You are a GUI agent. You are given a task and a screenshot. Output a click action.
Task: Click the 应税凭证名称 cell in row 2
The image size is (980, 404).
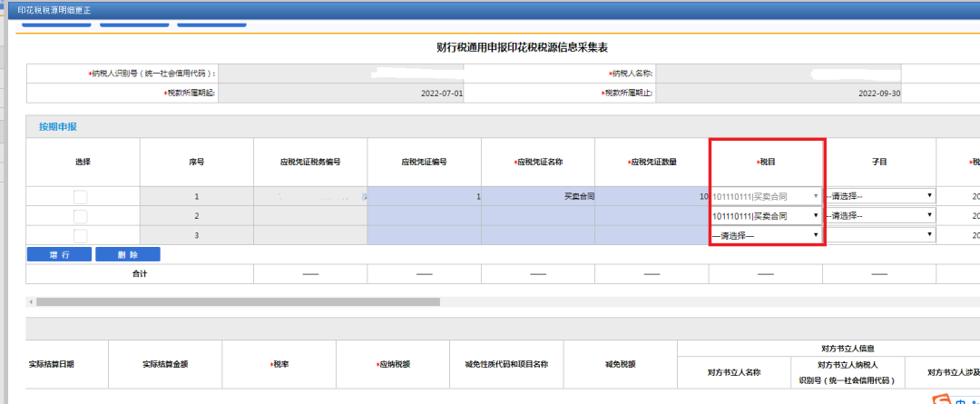tap(538, 216)
